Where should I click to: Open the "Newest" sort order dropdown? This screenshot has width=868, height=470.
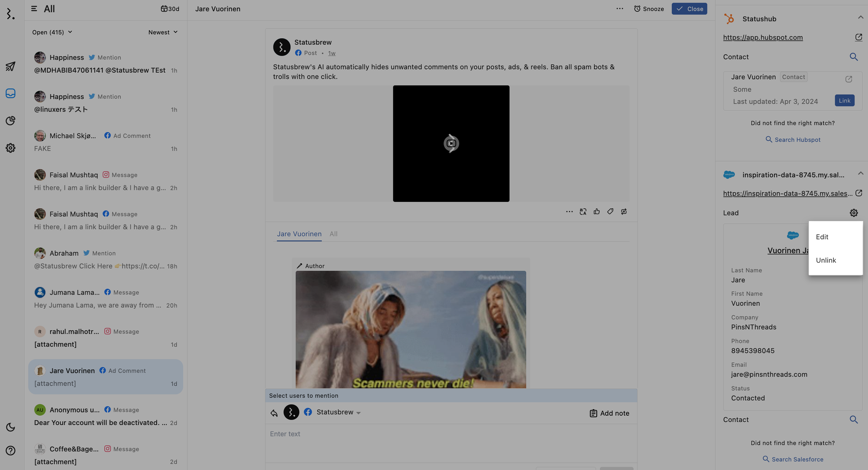(163, 32)
